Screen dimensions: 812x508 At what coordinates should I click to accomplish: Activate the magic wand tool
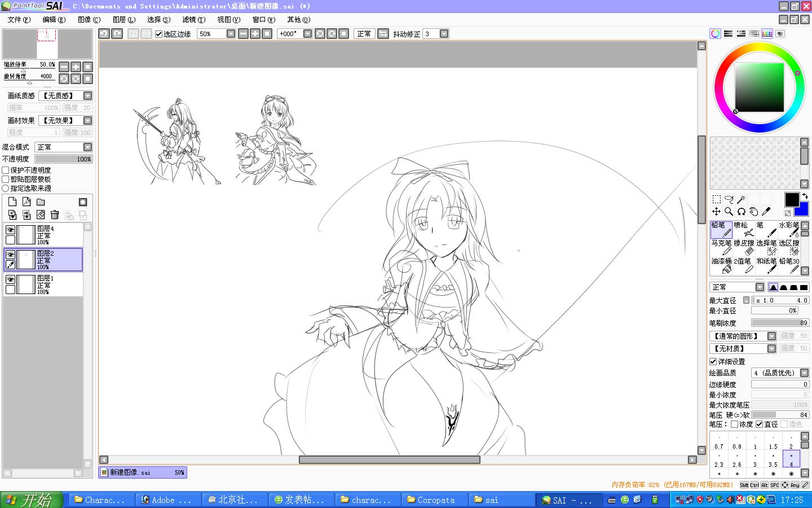(x=741, y=199)
